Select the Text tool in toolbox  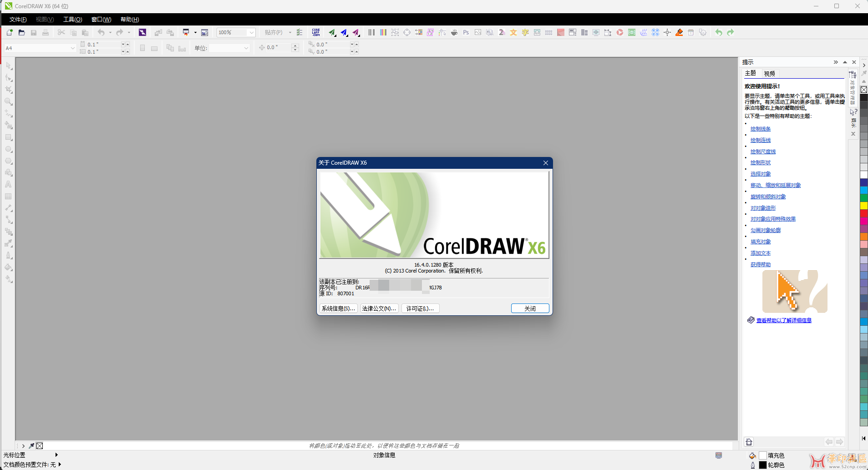[x=9, y=185]
